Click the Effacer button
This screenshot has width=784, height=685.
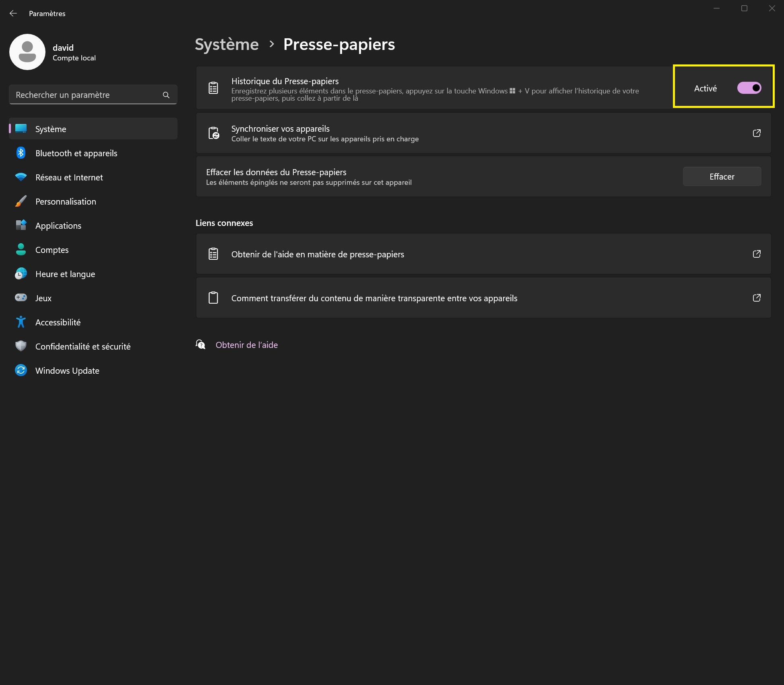coord(722,176)
